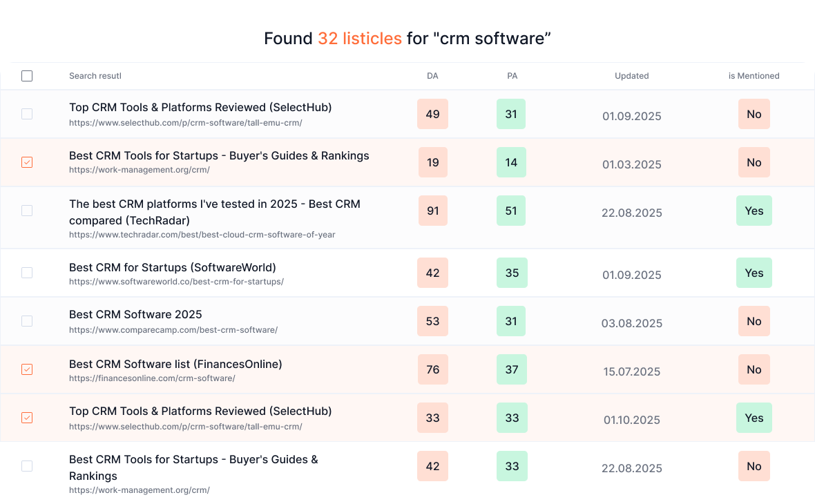Image resolution: width=815 pixels, height=504 pixels.
Task: Open Best CRM for Startups (SoftwareWorld) title
Action: pos(173,267)
